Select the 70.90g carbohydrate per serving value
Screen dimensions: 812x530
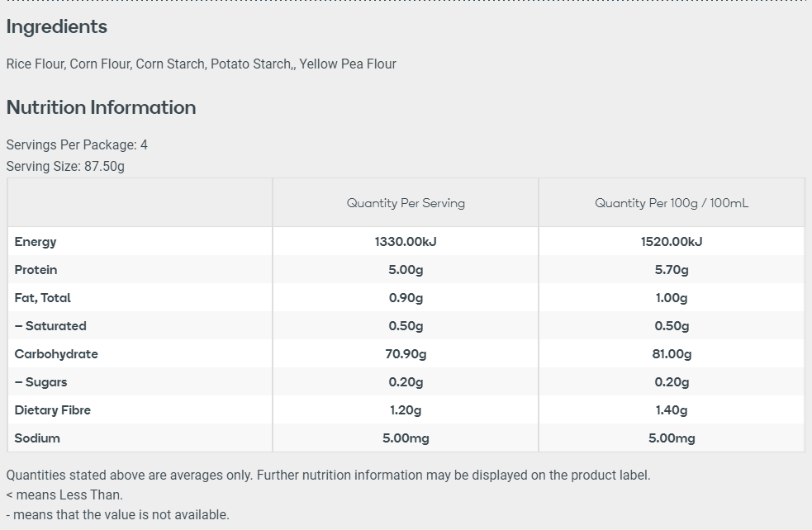click(x=406, y=354)
